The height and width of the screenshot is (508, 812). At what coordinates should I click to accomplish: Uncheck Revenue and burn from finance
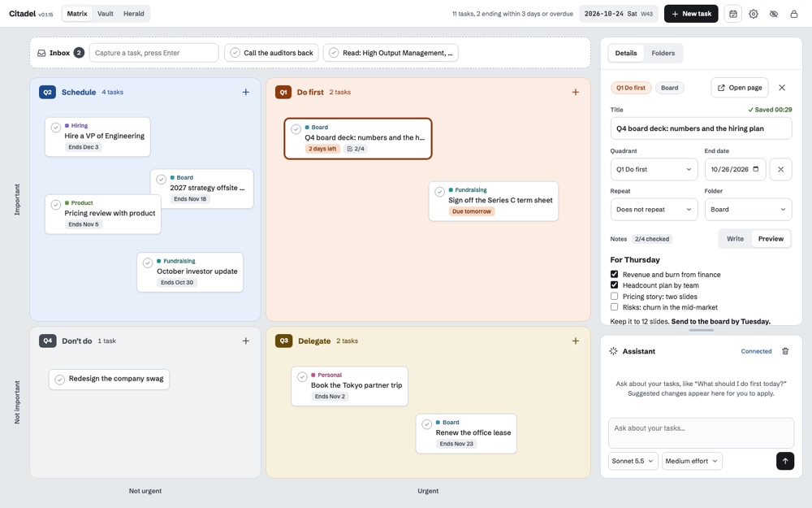[x=614, y=274]
